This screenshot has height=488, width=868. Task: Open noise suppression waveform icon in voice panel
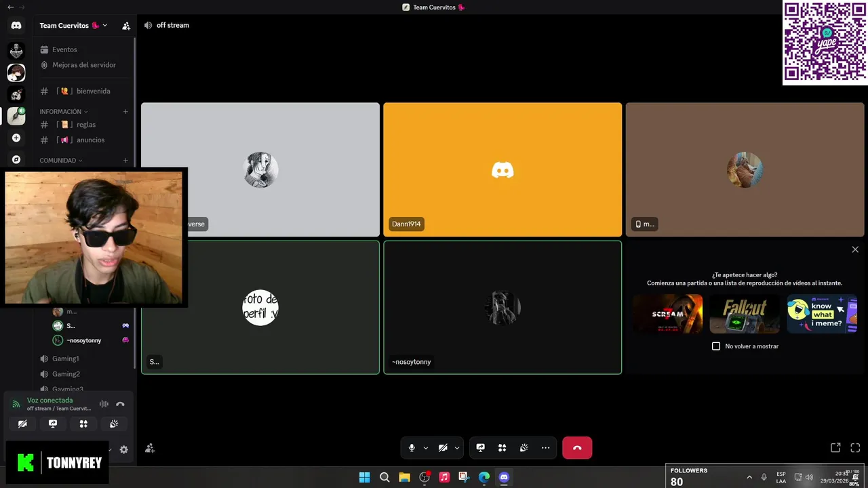tap(104, 404)
